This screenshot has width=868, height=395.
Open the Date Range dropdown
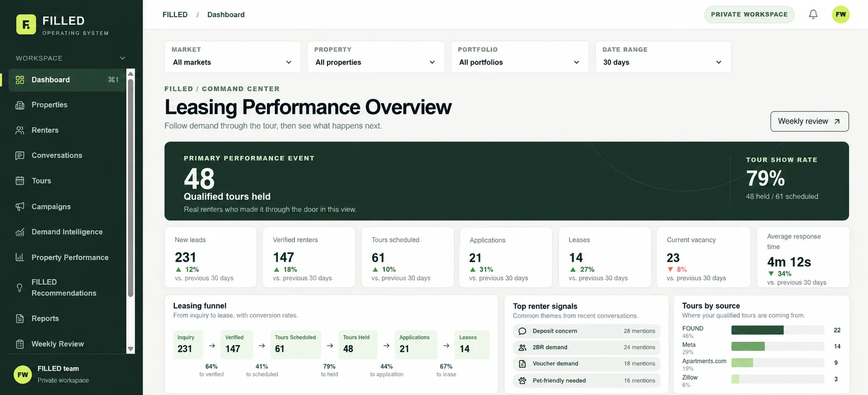pyautogui.click(x=663, y=57)
